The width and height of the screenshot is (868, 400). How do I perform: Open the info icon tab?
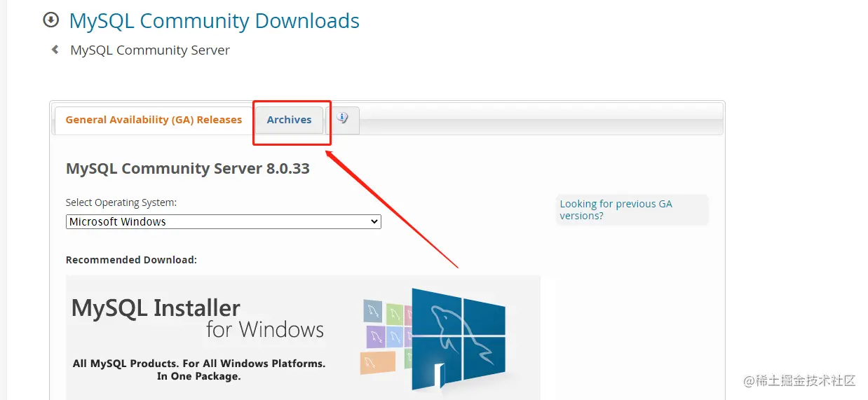coord(343,120)
